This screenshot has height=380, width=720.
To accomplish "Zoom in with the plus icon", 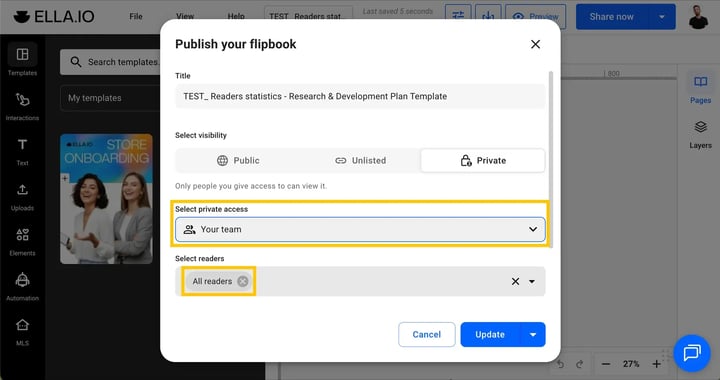I will point(657,364).
